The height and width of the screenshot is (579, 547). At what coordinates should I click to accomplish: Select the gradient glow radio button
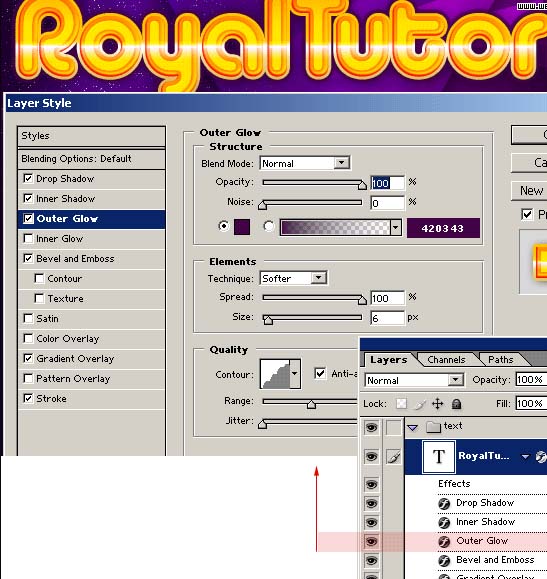(269, 226)
